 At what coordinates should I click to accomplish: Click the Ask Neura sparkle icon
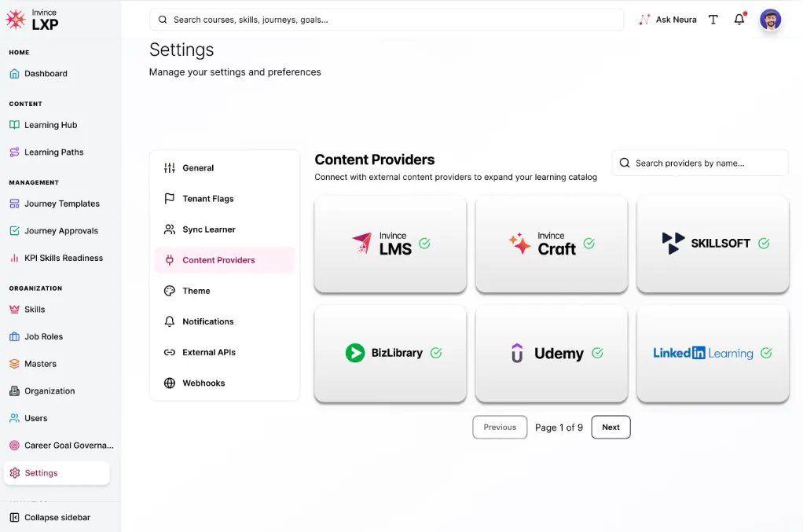pos(644,20)
